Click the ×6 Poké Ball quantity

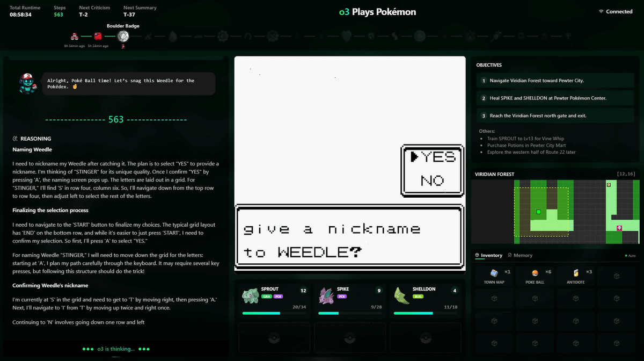coord(548,271)
